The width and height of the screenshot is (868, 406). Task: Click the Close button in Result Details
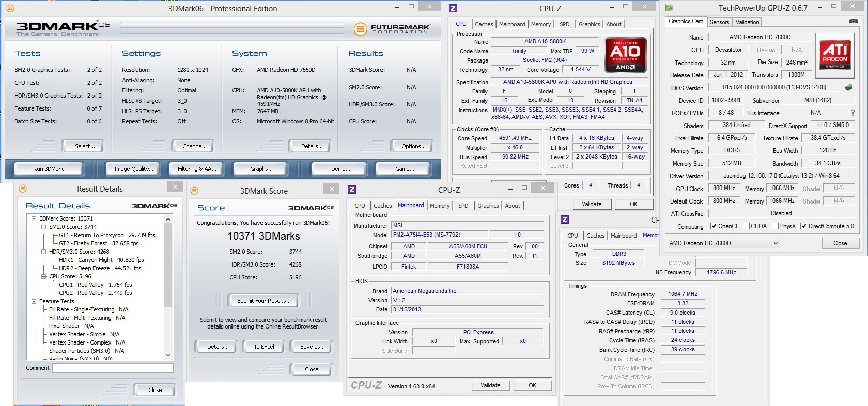(x=155, y=390)
